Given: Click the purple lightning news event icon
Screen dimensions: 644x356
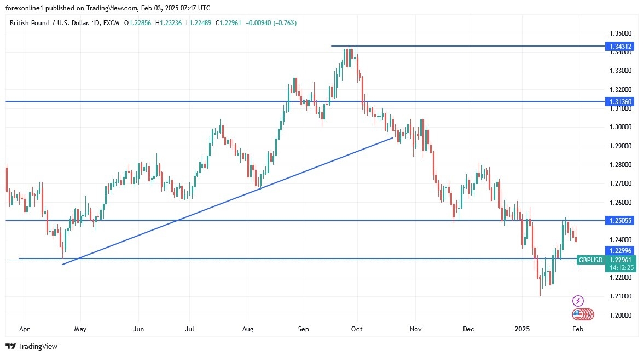Looking at the screenshot, I should pyautogui.click(x=578, y=301).
